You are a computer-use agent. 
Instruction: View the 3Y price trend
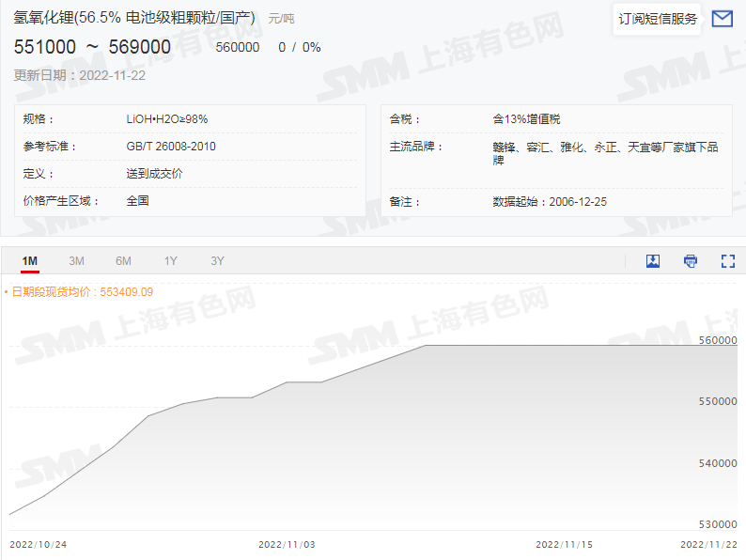(217, 261)
